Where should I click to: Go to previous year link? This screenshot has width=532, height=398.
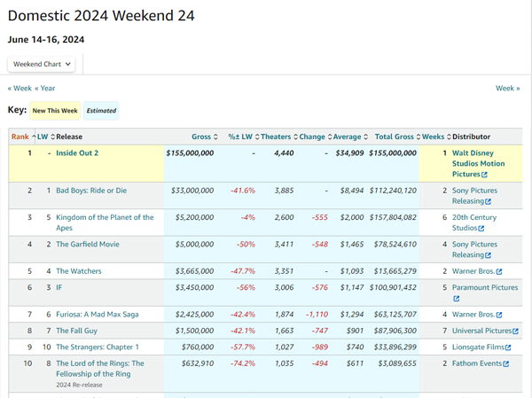tap(45, 89)
